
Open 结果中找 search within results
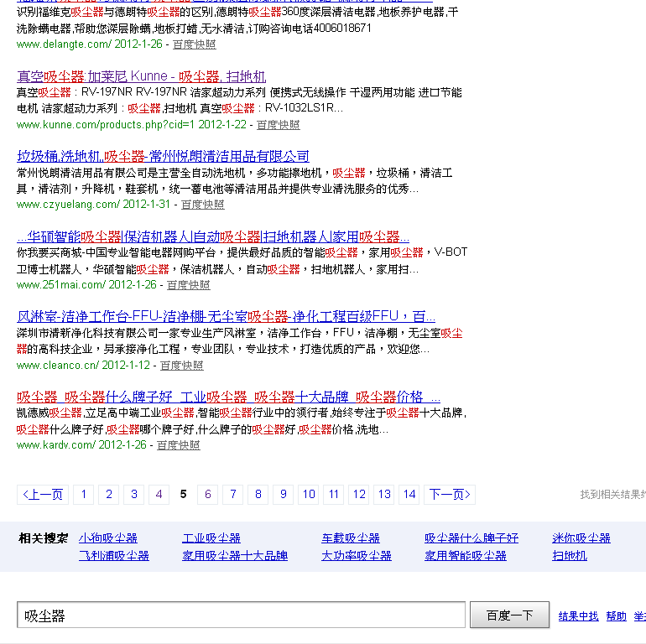[x=578, y=616]
